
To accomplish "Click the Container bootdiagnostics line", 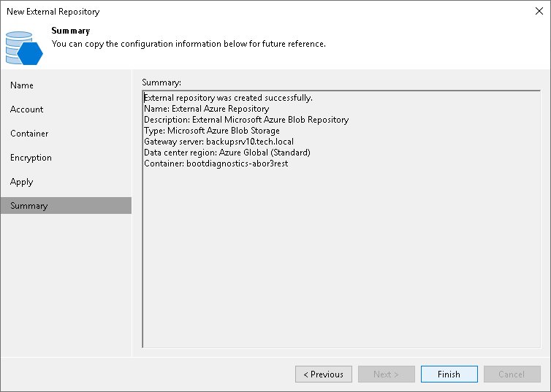I will coord(217,164).
